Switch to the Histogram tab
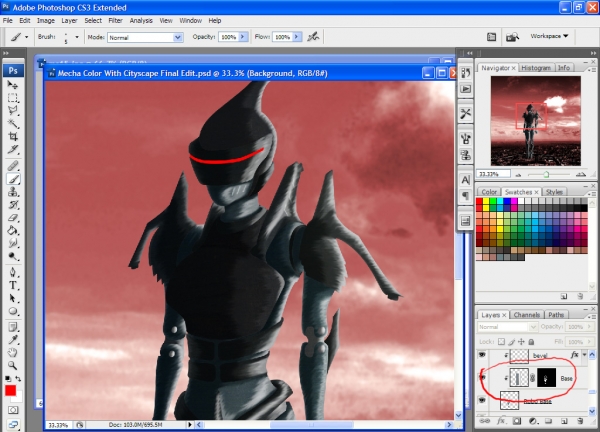This screenshot has width=600, height=432. point(536,68)
